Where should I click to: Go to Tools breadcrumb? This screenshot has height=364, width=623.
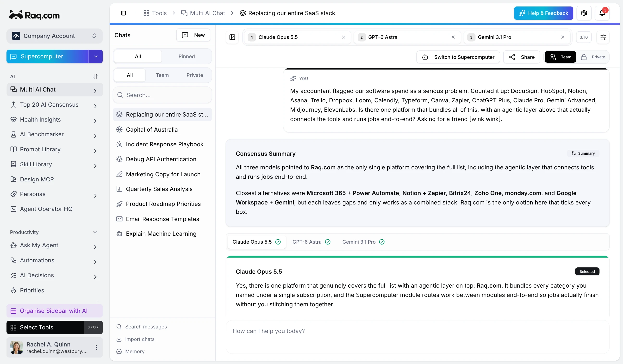[155, 13]
